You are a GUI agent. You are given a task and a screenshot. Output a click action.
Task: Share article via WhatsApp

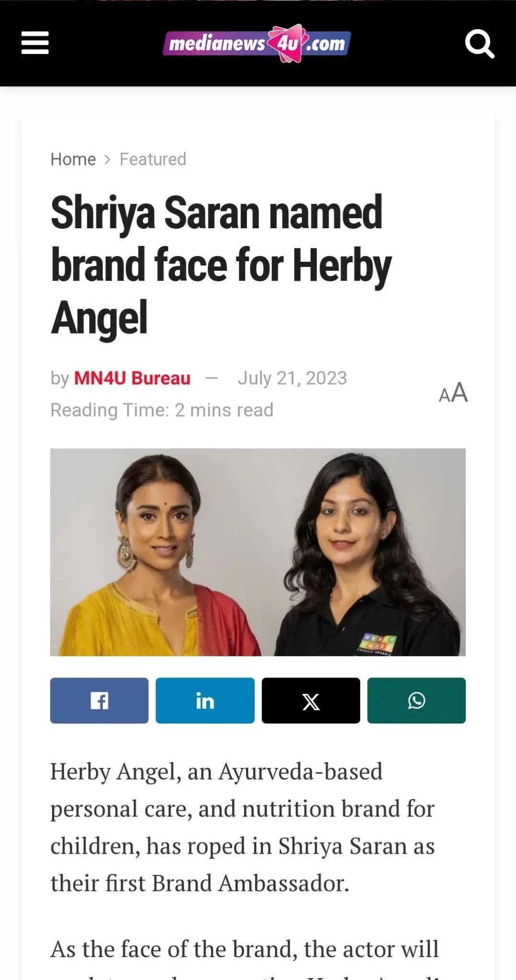click(416, 701)
